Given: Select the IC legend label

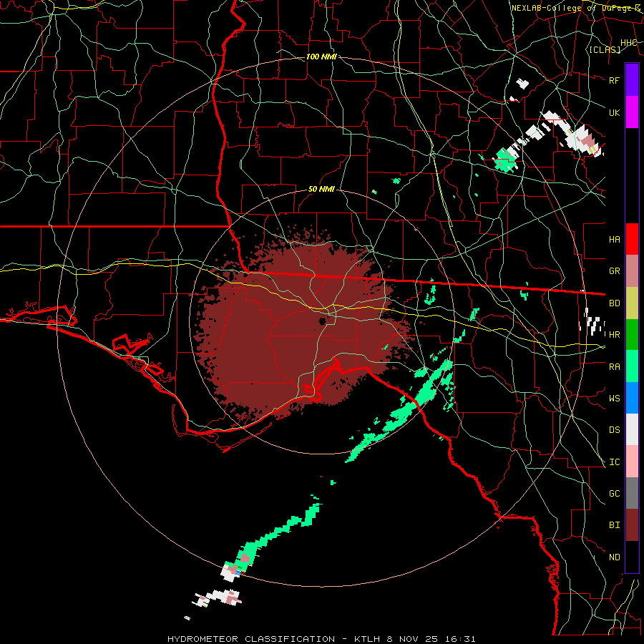Looking at the screenshot, I should coord(615,462).
